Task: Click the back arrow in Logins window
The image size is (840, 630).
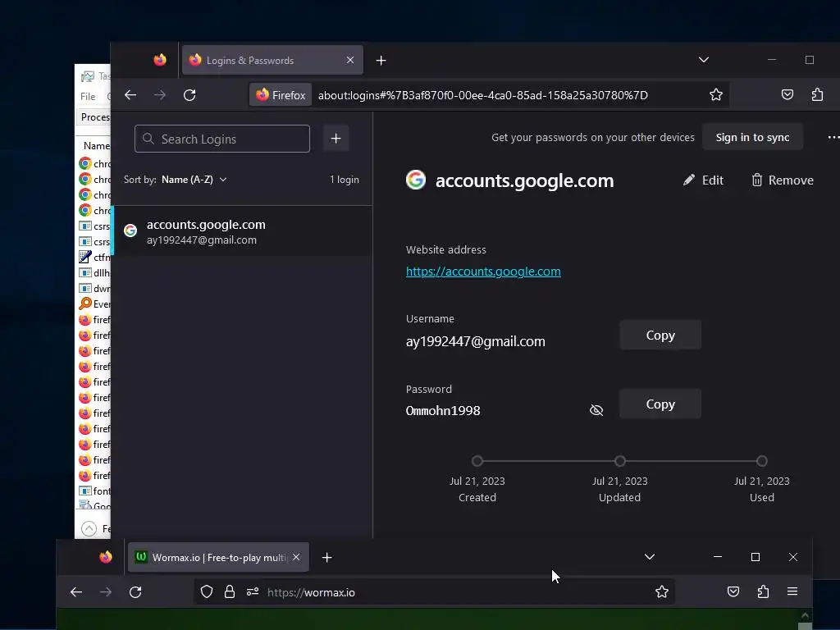Action: tap(130, 95)
